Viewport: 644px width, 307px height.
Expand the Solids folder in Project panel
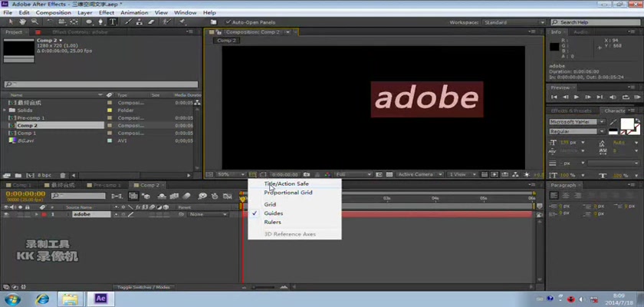tap(5, 111)
